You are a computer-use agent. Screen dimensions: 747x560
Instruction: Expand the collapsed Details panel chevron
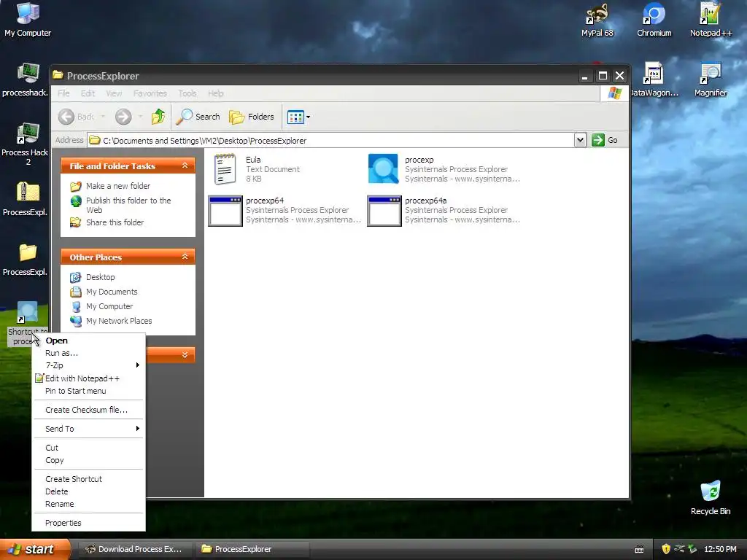pos(185,355)
